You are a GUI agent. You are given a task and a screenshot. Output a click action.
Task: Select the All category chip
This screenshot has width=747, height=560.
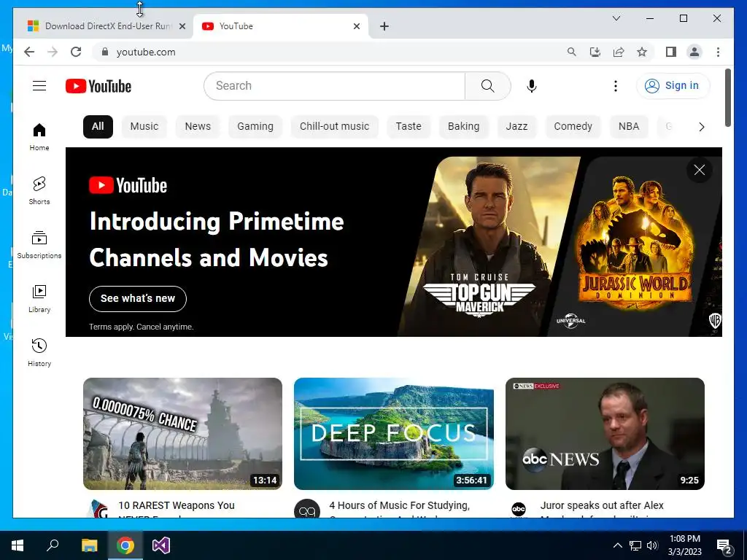98,126
